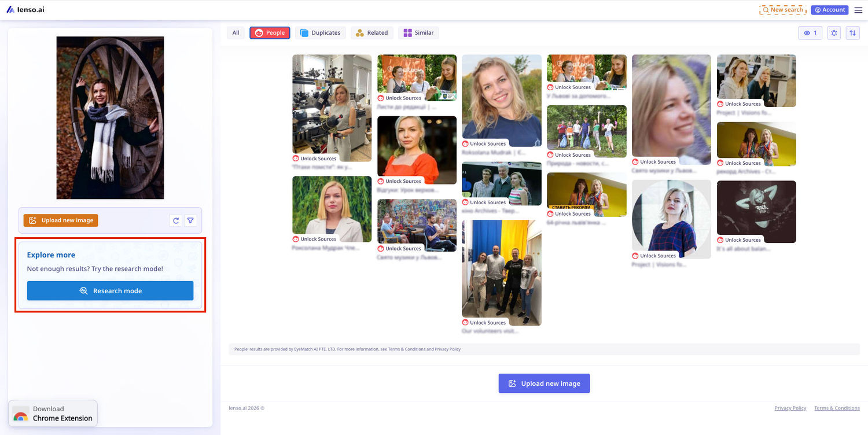Start a New search
The height and width of the screenshot is (435, 868).
click(782, 9)
